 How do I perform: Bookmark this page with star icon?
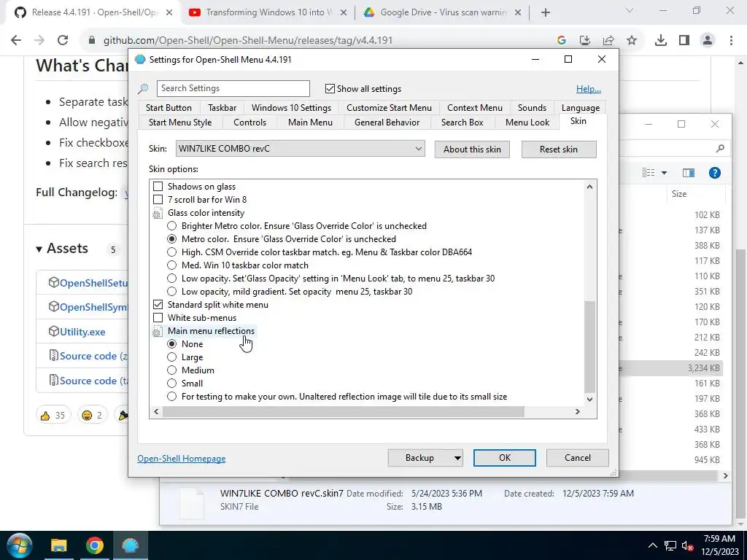tap(632, 41)
